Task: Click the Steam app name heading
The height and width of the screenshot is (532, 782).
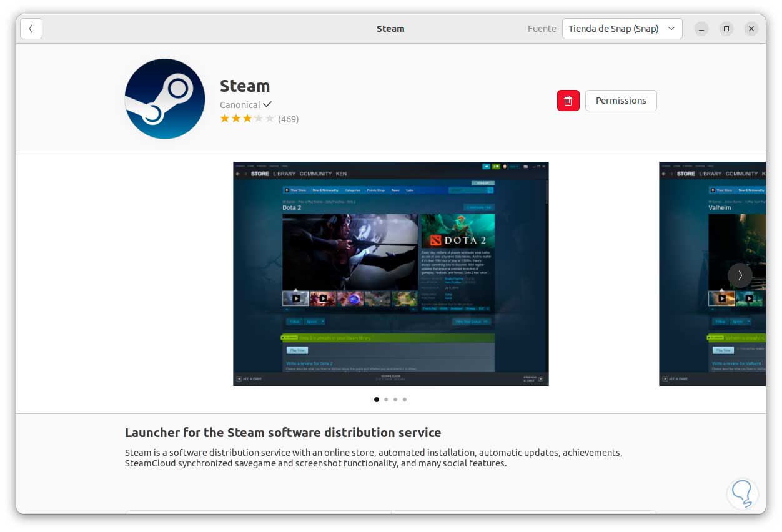Action: pyautogui.click(x=245, y=86)
